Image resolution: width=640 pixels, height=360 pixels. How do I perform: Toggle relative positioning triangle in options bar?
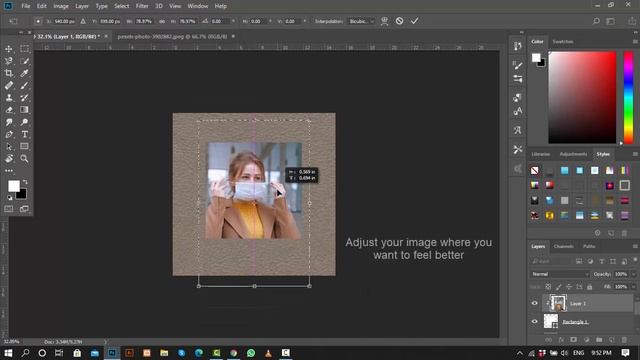[x=83, y=21]
